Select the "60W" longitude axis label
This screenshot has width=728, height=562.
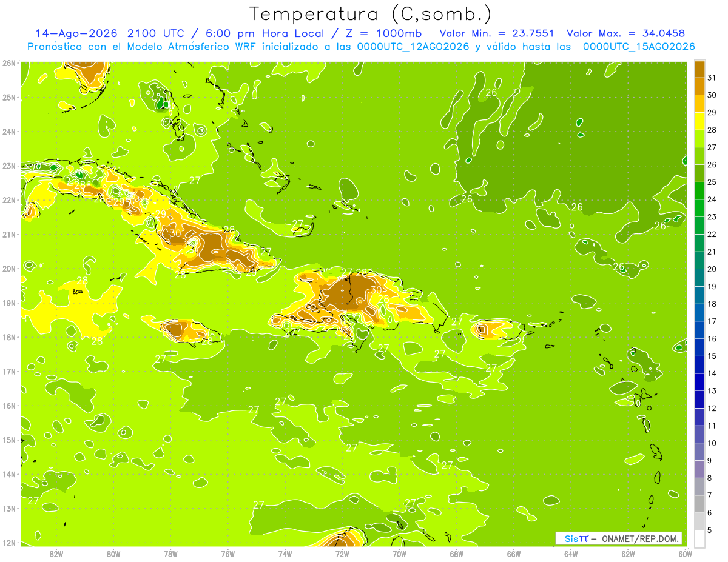(685, 554)
